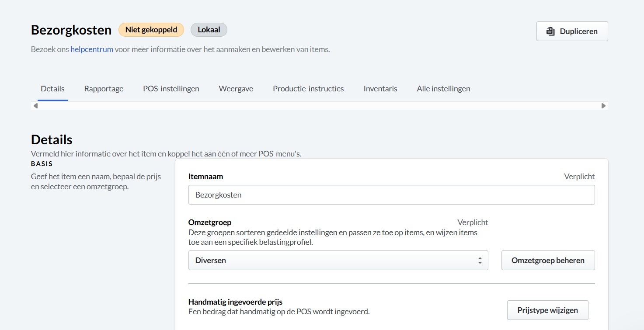Click the Lokaal badge
Image resolution: width=644 pixels, height=330 pixels.
[x=209, y=30]
